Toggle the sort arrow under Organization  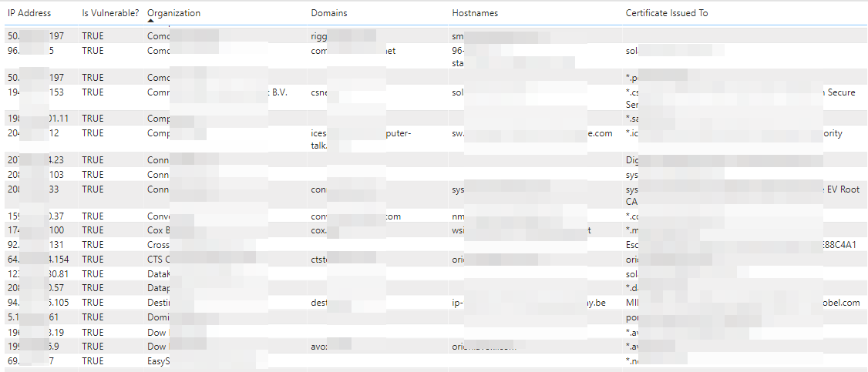coord(150,21)
